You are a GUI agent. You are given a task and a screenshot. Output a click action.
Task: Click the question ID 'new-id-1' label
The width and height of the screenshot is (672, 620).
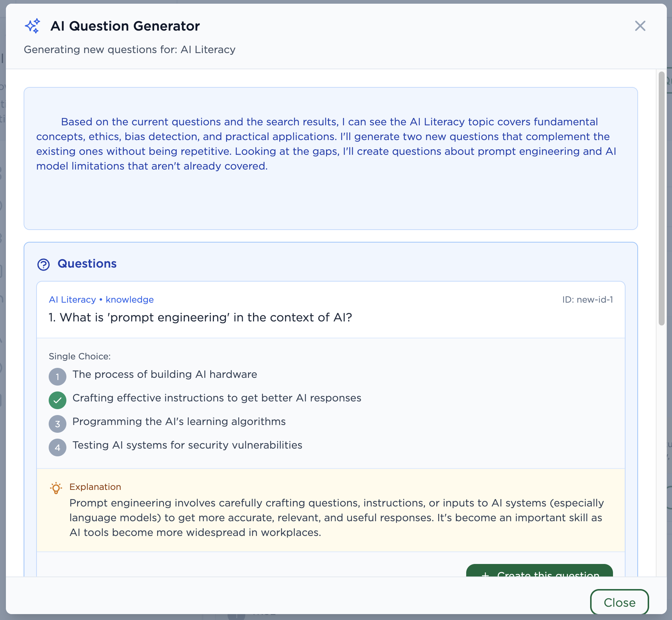click(x=587, y=300)
